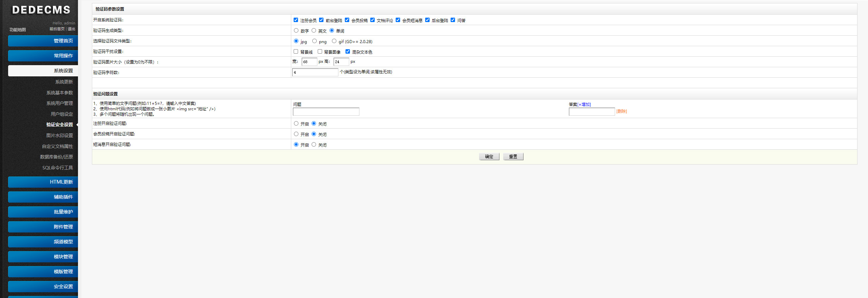Select 数字 as captcha generation type
868x298 pixels.
coord(296,31)
